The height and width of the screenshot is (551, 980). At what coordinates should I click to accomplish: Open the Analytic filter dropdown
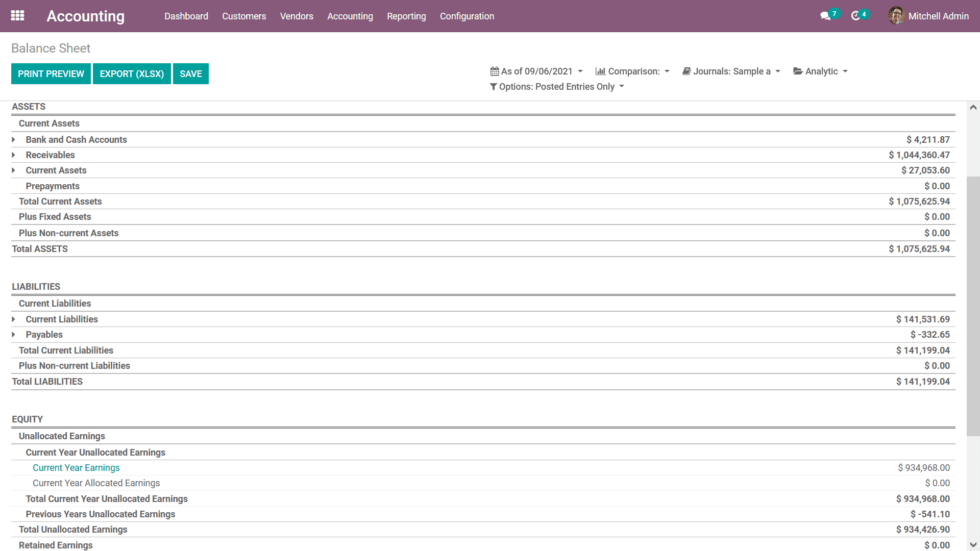pyautogui.click(x=820, y=71)
